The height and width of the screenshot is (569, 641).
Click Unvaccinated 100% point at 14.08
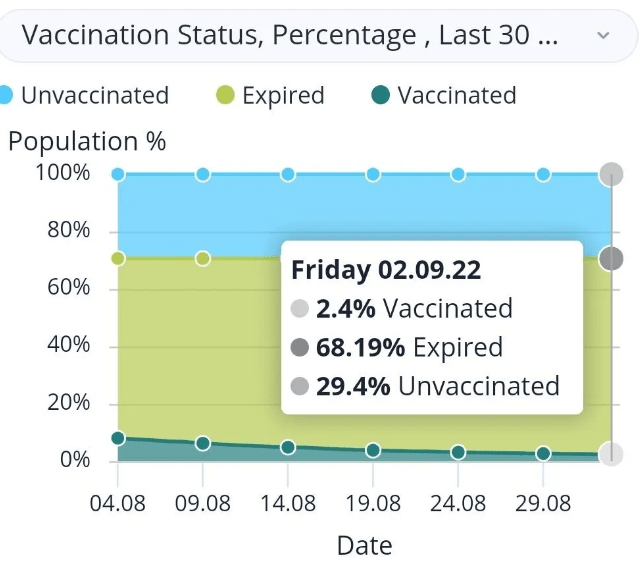pyautogui.click(x=288, y=175)
